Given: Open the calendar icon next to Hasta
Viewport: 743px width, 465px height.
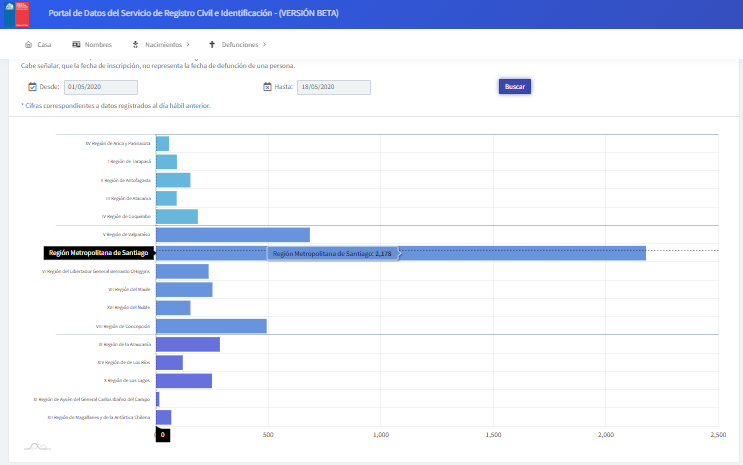Looking at the screenshot, I should click(267, 87).
